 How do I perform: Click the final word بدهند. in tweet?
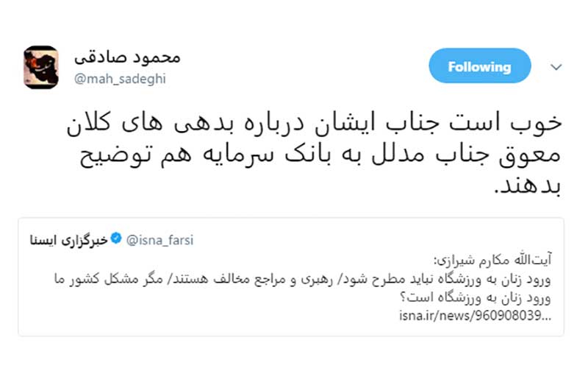tap(527, 185)
